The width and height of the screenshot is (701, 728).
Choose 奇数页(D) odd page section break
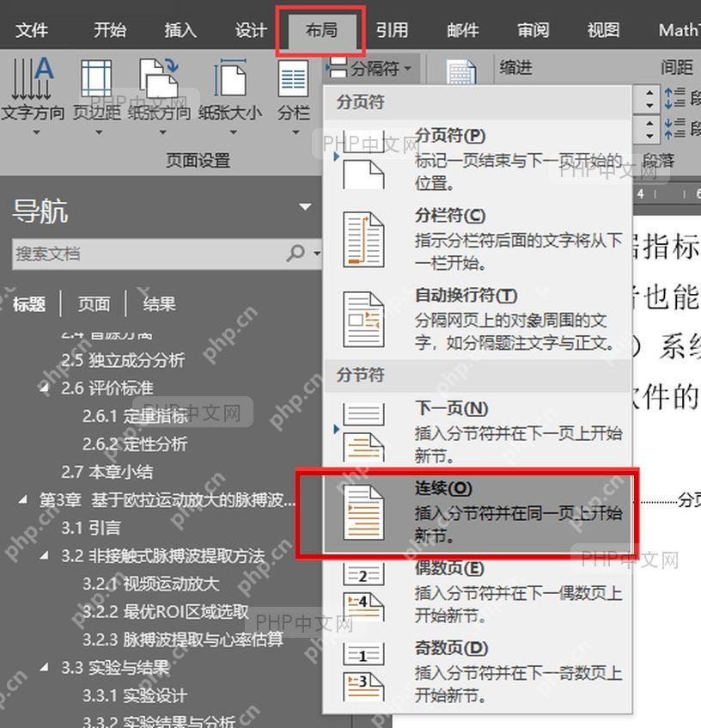click(x=478, y=672)
